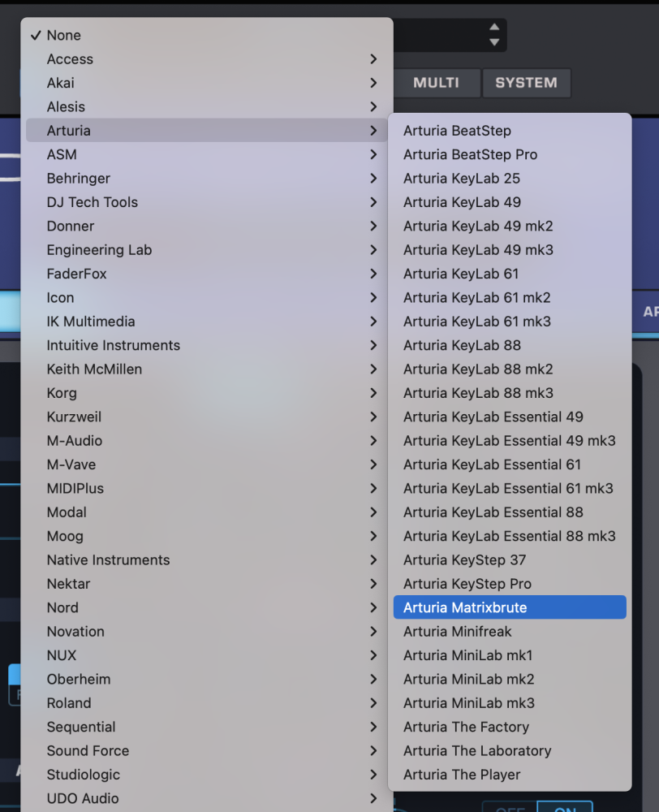Open the NUX manufacturer submenu
Image resolution: width=659 pixels, height=812 pixels.
point(207,655)
